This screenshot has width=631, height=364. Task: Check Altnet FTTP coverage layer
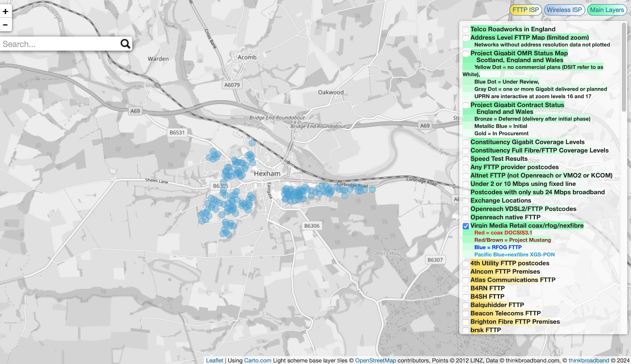point(466,175)
